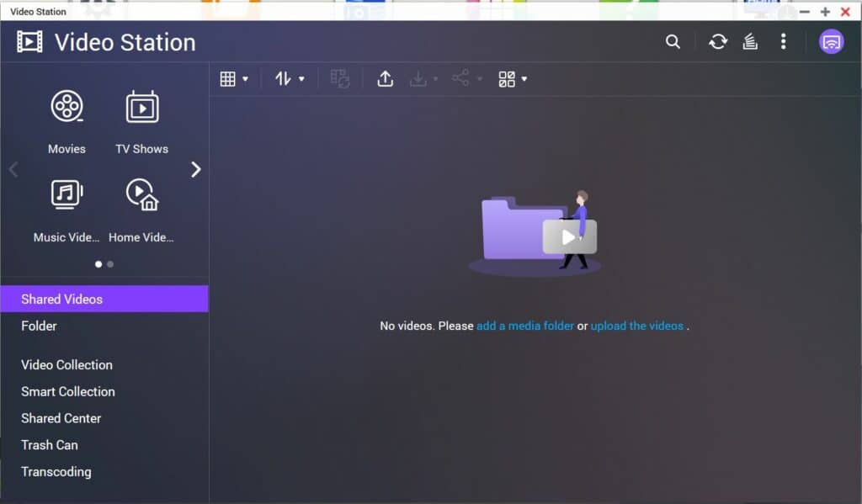This screenshot has height=504, width=862.
Task: Click the share toolbar icon
Action: pos(460,77)
